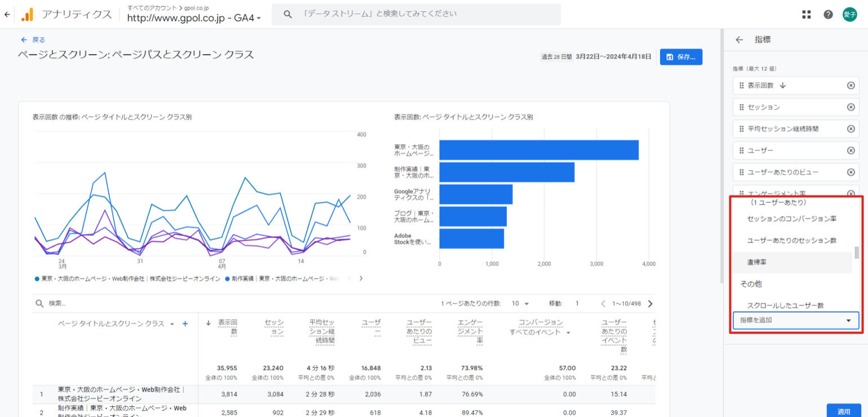Screen dimensions: 868x417
Task: Grab the drag handle of ユーザーあたりのビュー metric
Action: pos(742,172)
